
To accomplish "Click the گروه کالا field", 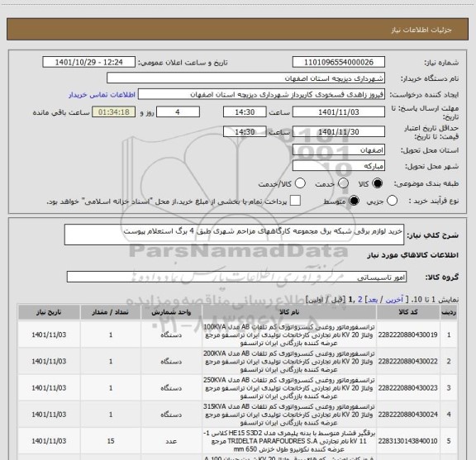I will (236, 277).
